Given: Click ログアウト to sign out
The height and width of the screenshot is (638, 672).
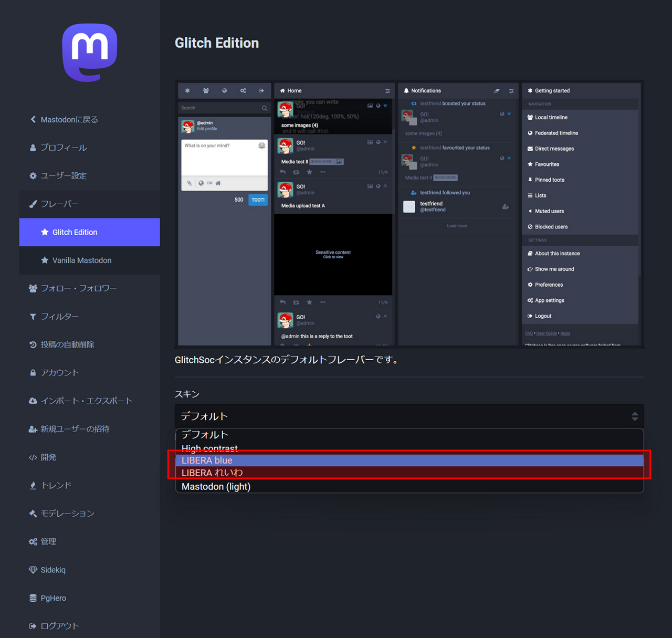Looking at the screenshot, I should [x=59, y=626].
